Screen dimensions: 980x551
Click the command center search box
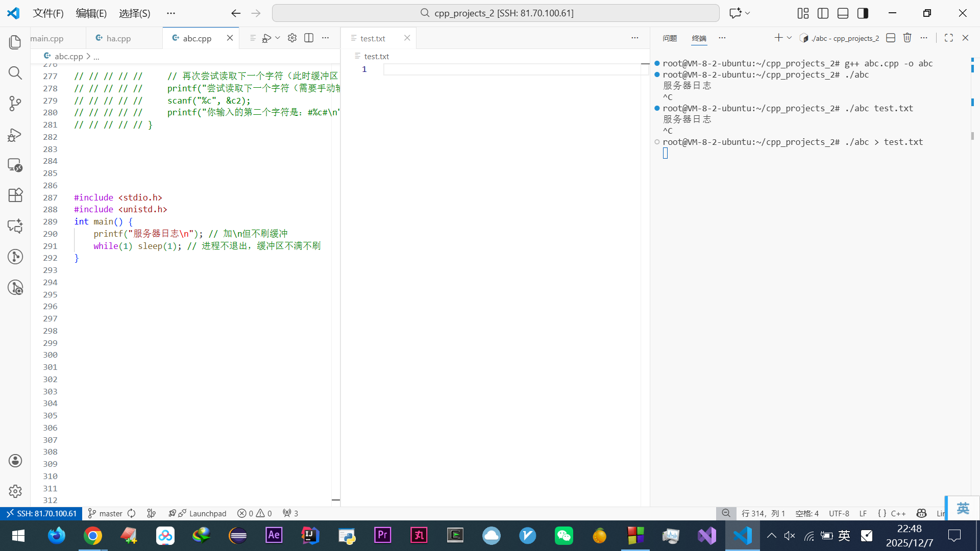point(496,13)
